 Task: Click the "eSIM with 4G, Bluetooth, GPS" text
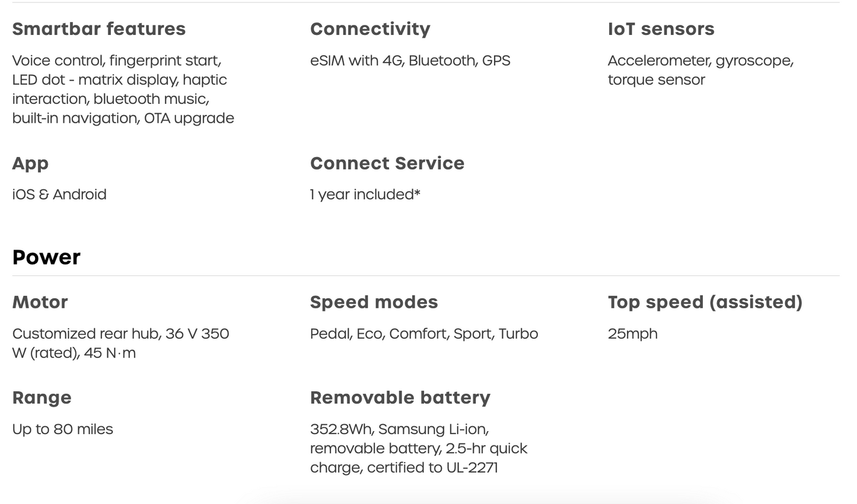click(x=410, y=60)
